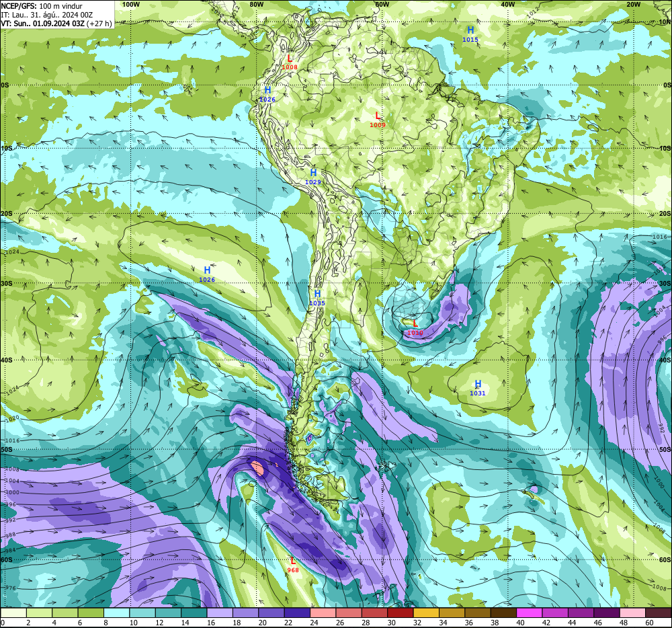Click the '32' legend value label

tap(417, 623)
